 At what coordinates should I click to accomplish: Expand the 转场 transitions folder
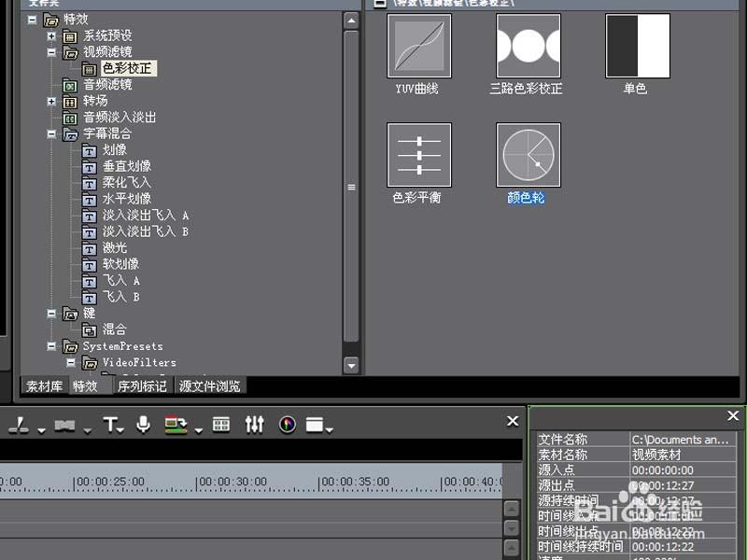[53, 101]
